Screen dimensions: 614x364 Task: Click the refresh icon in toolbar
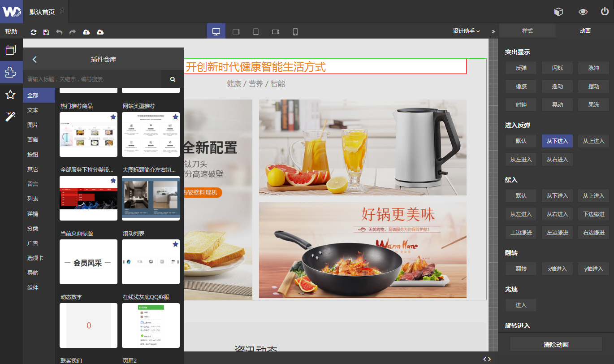[x=34, y=32]
